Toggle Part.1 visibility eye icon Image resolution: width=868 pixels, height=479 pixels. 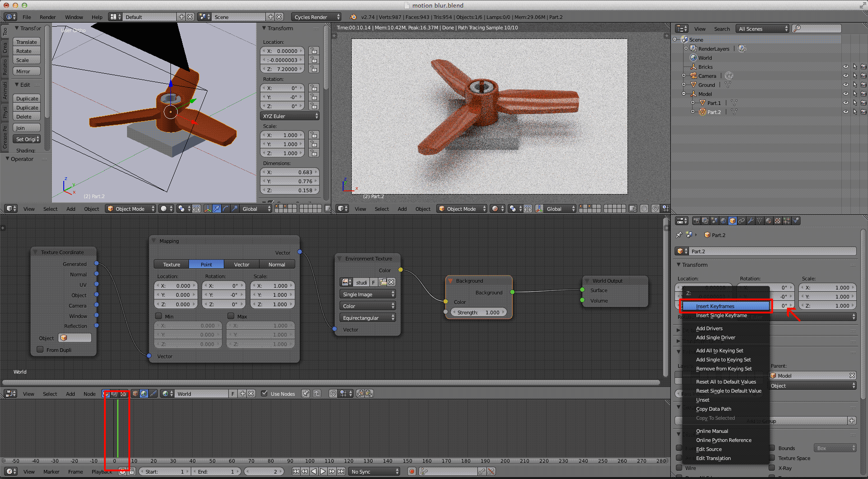(846, 103)
